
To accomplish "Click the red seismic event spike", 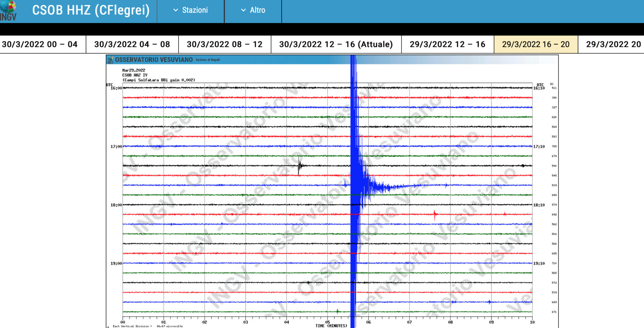I will (x=435, y=214).
